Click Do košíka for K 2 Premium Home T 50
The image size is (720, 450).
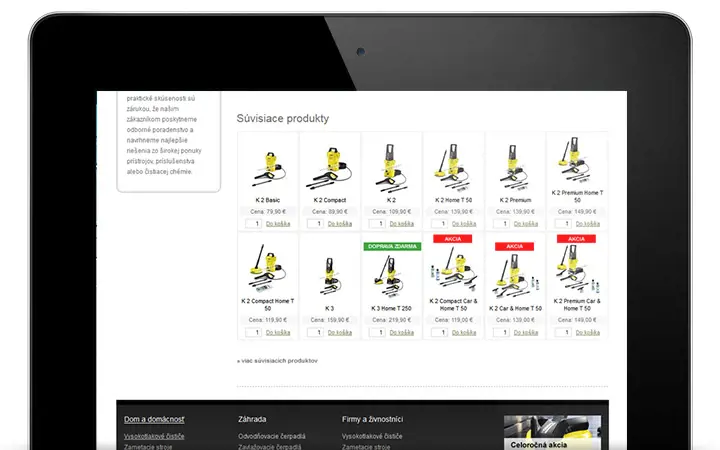(588, 224)
